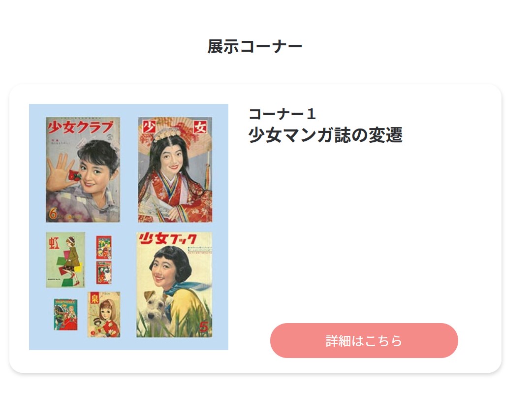Click the small teal book cover

click(x=65, y=315)
